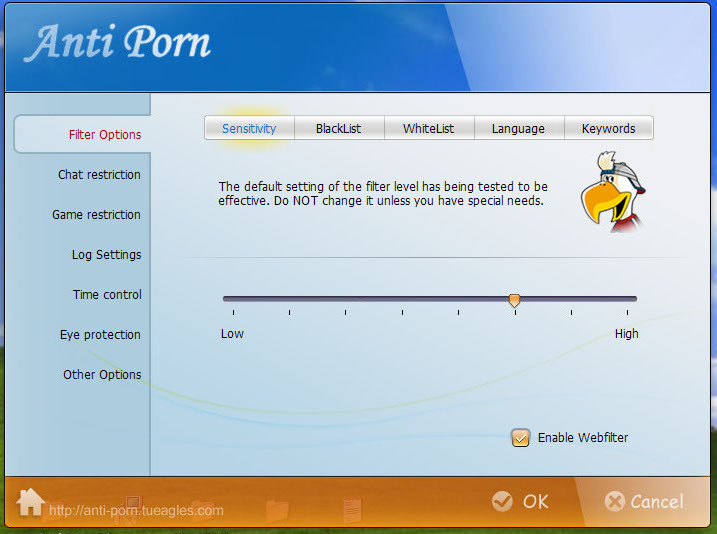Screen dimensions: 717x534
Task: Confirm with the OK button
Action: 520,502
